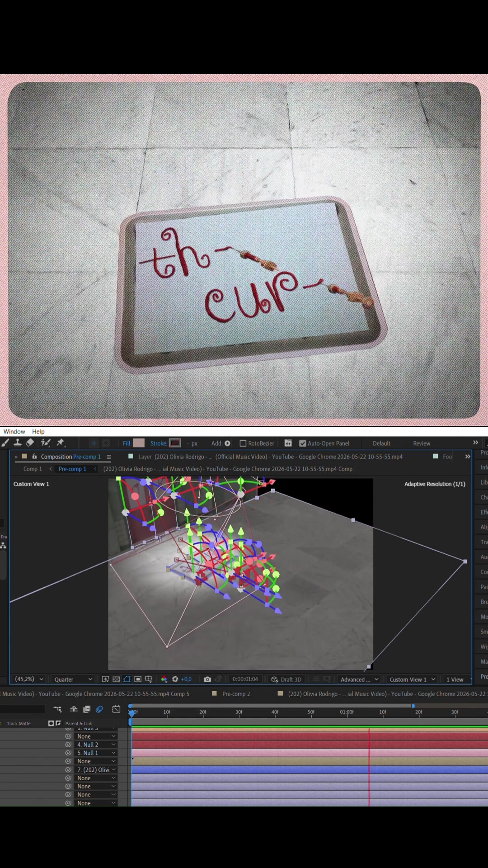This screenshot has width=488, height=868.
Task: Click the Reset Exposure icon
Action: (x=175, y=679)
